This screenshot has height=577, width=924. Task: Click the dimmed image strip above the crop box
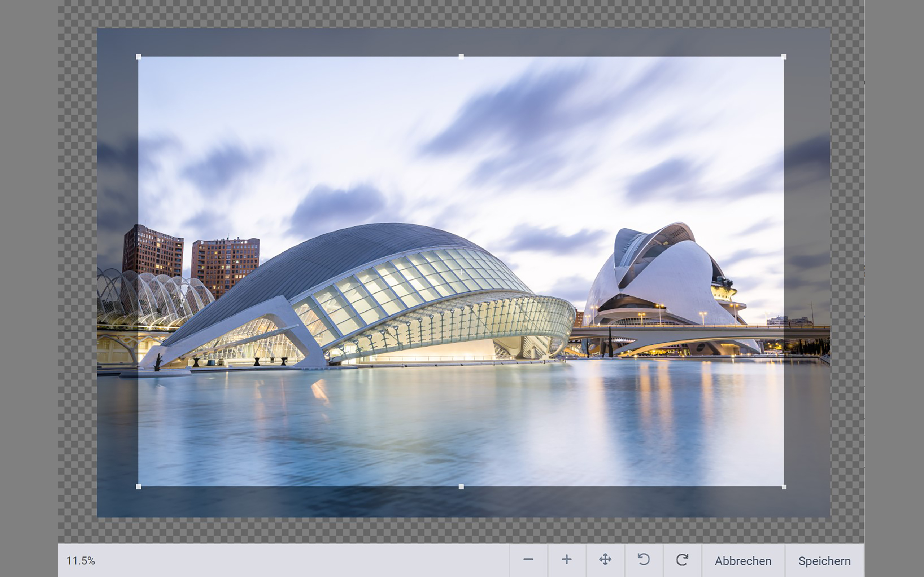[461, 42]
